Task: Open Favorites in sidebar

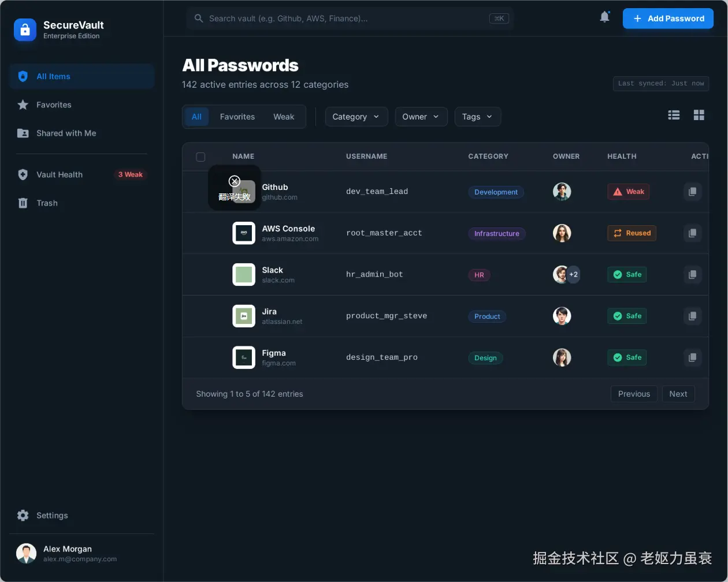Action: coord(81,105)
